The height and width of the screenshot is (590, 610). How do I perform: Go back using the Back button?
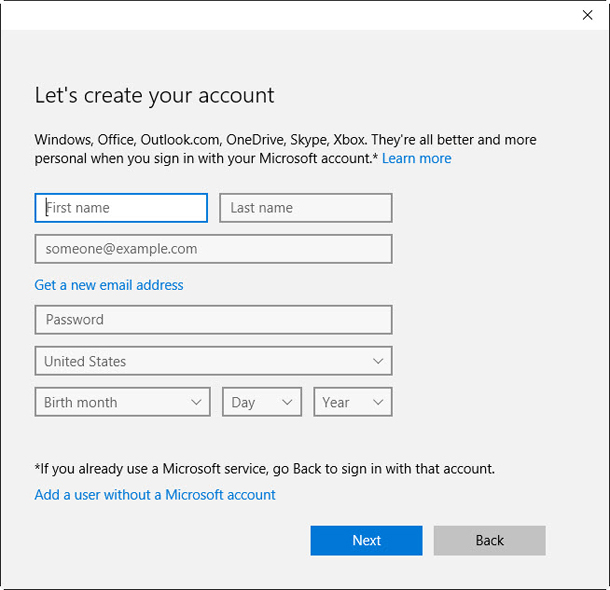[489, 540]
